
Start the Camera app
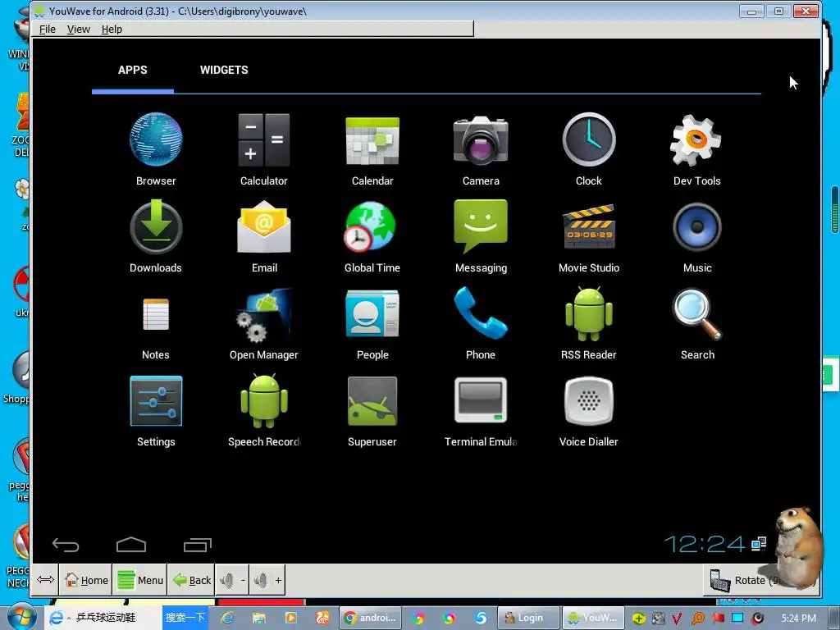point(481,139)
